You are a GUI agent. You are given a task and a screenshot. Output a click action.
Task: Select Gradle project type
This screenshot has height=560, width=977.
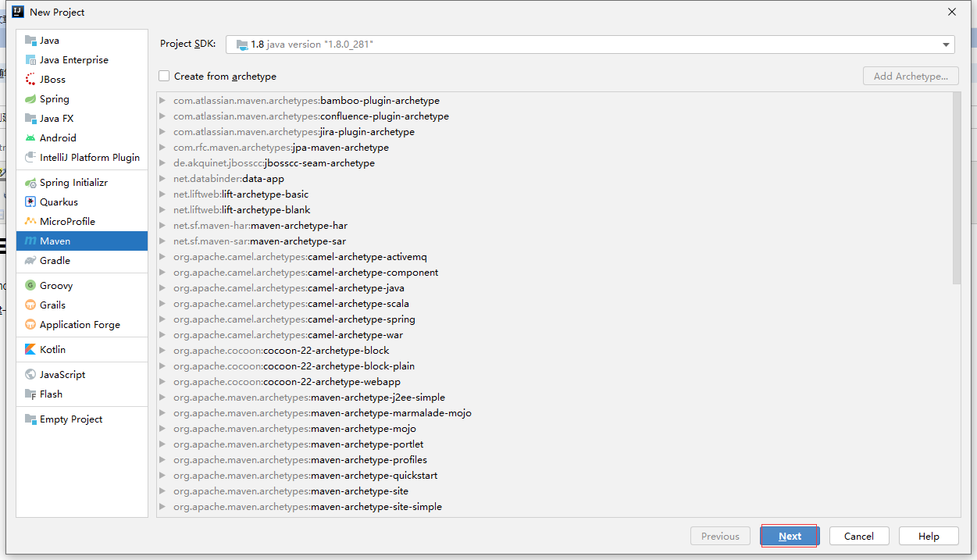click(x=82, y=261)
